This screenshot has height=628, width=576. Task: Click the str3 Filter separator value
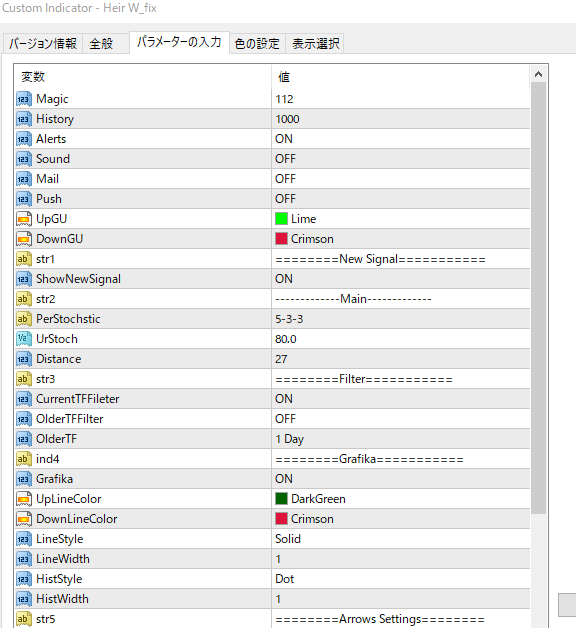tap(364, 379)
